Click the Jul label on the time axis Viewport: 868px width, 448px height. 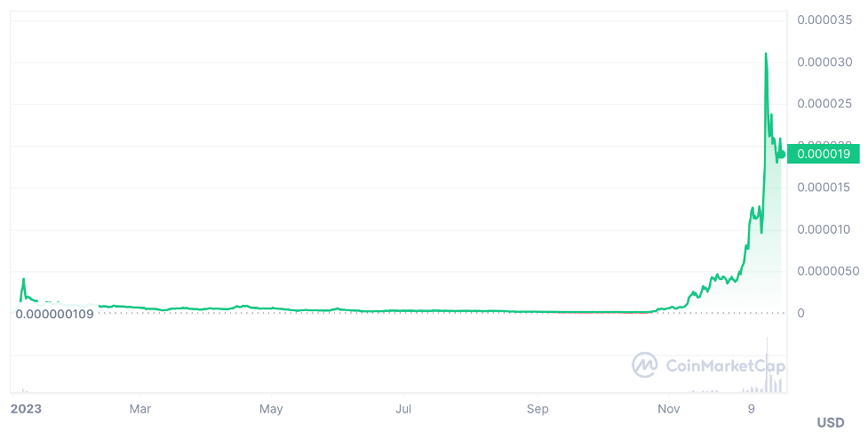click(x=403, y=409)
